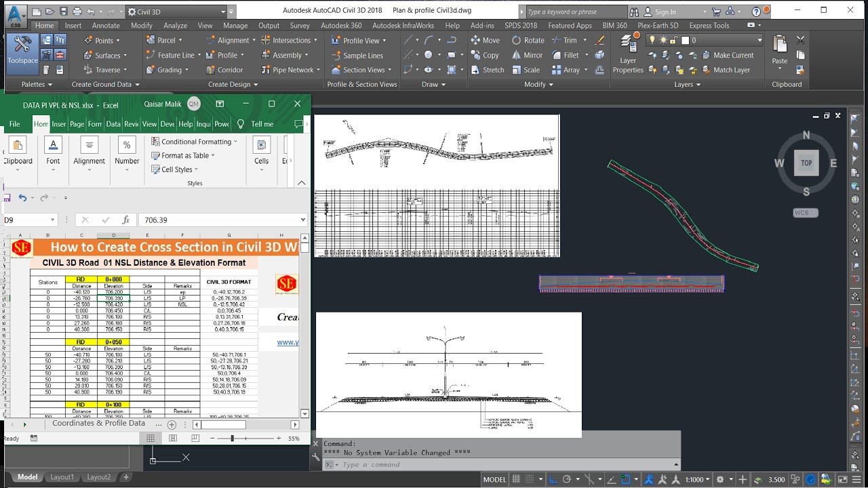Open the Coordinates & Profile Data sheet tab
This screenshot has height=488, width=868.
(x=99, y=424)
